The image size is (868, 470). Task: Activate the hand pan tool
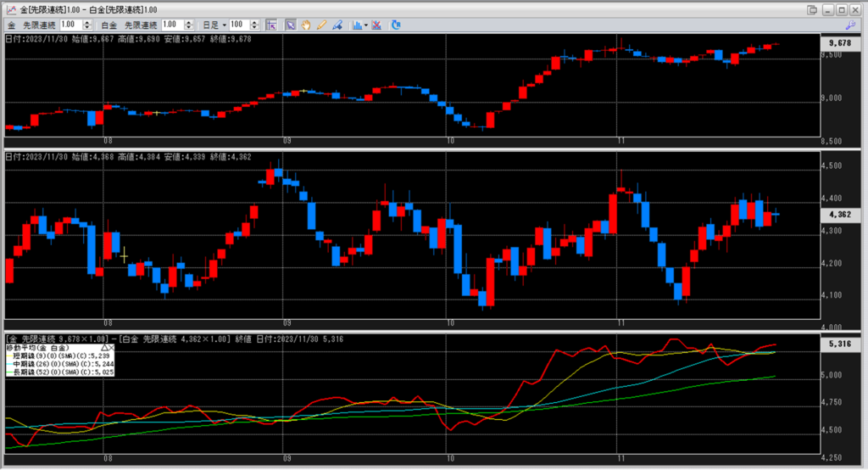[x=306, y=25]
